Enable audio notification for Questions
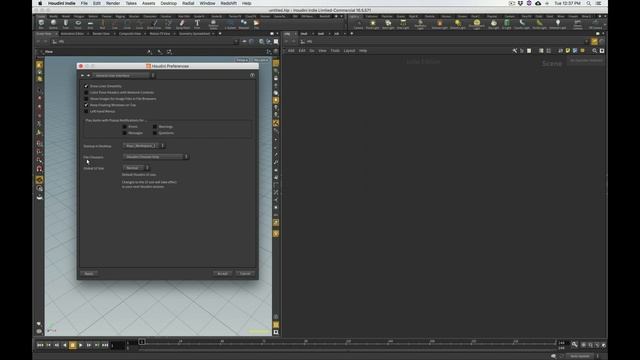 pyautogui.click(x=155, y=133)
